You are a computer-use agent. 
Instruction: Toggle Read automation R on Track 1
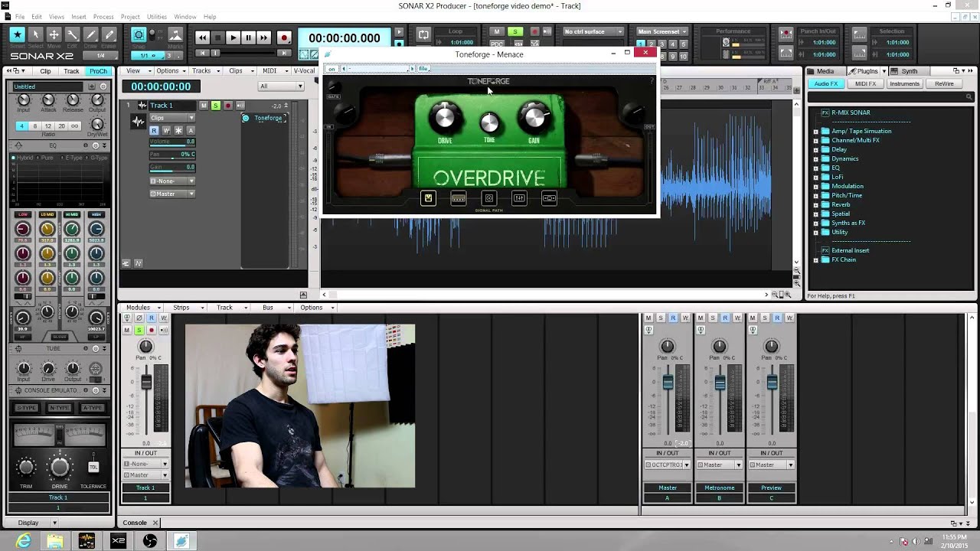coord(154,131)
